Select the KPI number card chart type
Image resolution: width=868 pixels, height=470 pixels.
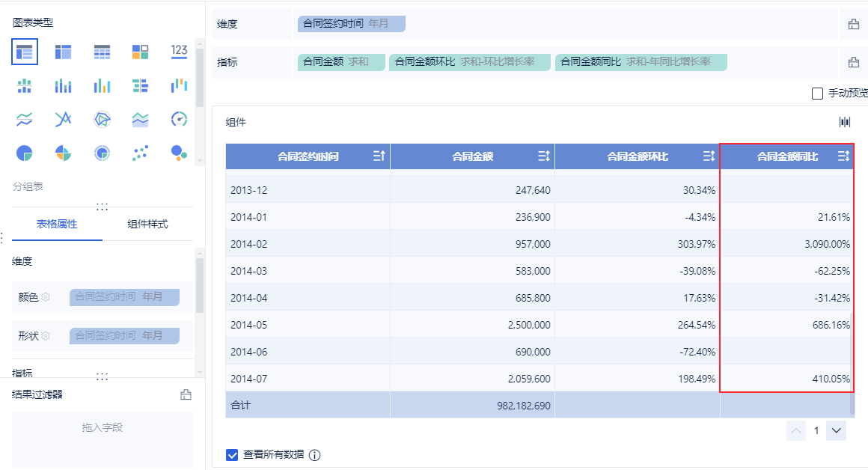[x=179, y=52]
